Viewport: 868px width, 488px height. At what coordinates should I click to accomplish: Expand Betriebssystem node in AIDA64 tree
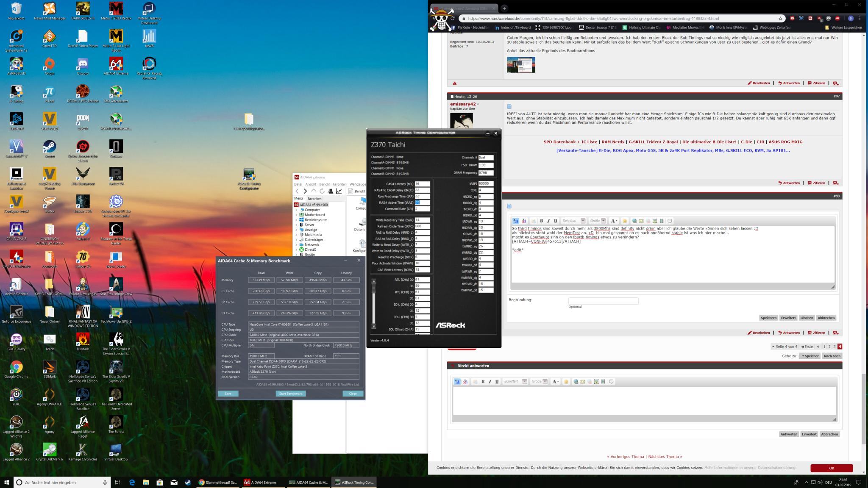(x=296, y=220)
